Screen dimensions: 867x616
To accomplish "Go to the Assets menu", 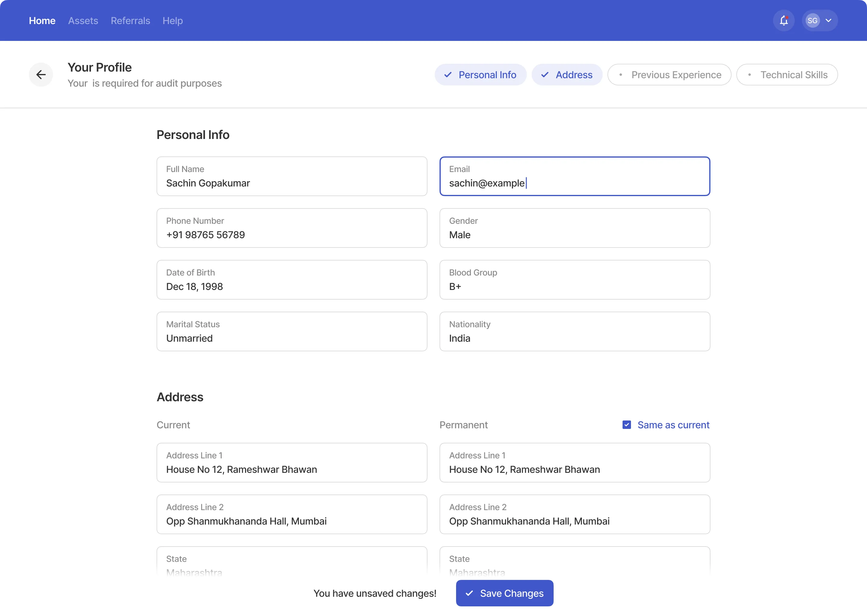I will [83, 20].
